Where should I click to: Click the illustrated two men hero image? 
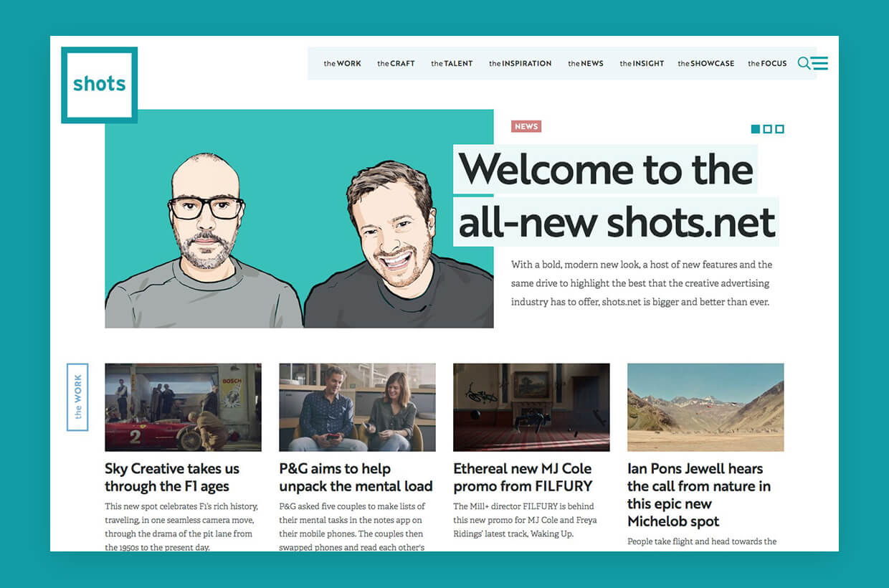(299, 219)
